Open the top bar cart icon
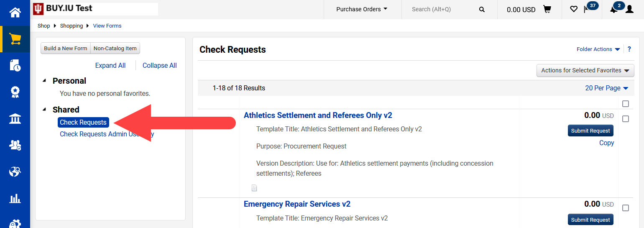644x228 pixels. click(x=547, y=9)
